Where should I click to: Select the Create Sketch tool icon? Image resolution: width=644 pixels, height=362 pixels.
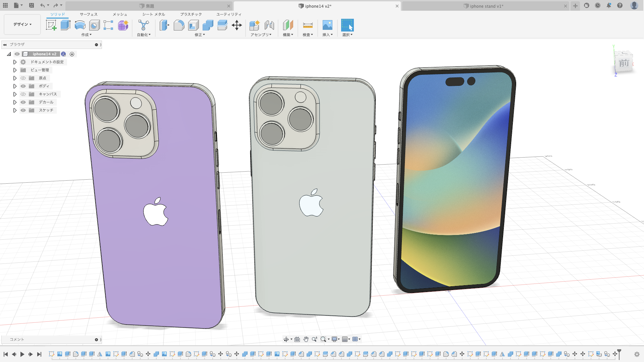(51, 25)
